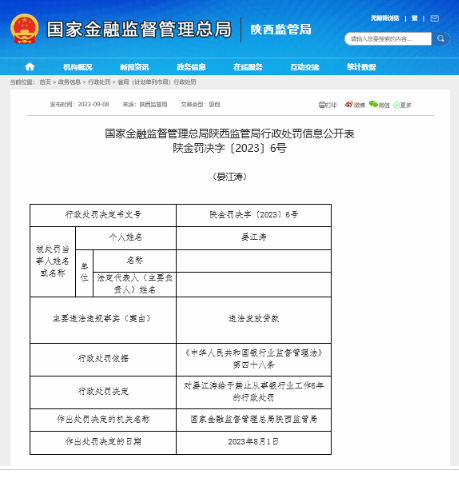
Task: Switch to traditional Chinese 繁
Action: click(x=415, y=18)
